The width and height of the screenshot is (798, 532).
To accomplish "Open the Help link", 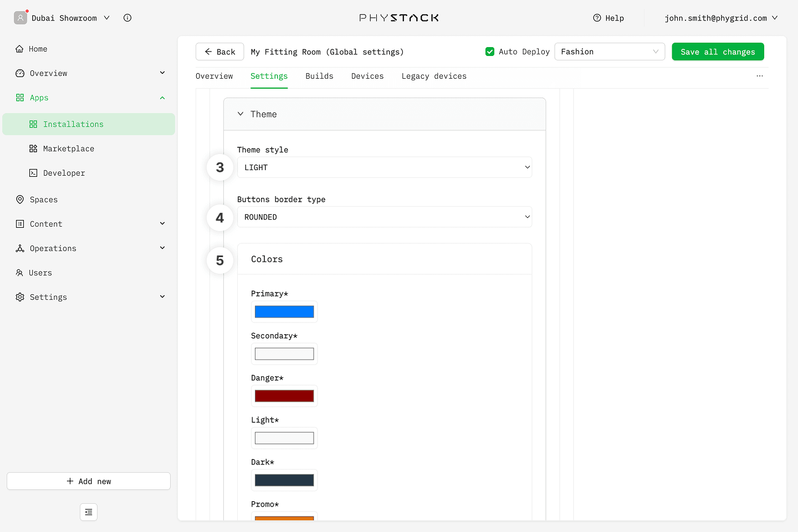I will tap(608, 18).
